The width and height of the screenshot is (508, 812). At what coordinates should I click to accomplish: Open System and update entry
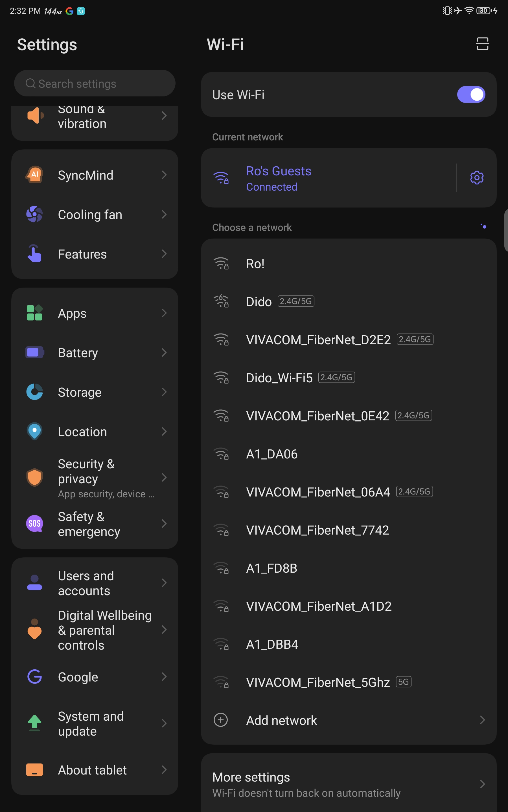(95, 723)
